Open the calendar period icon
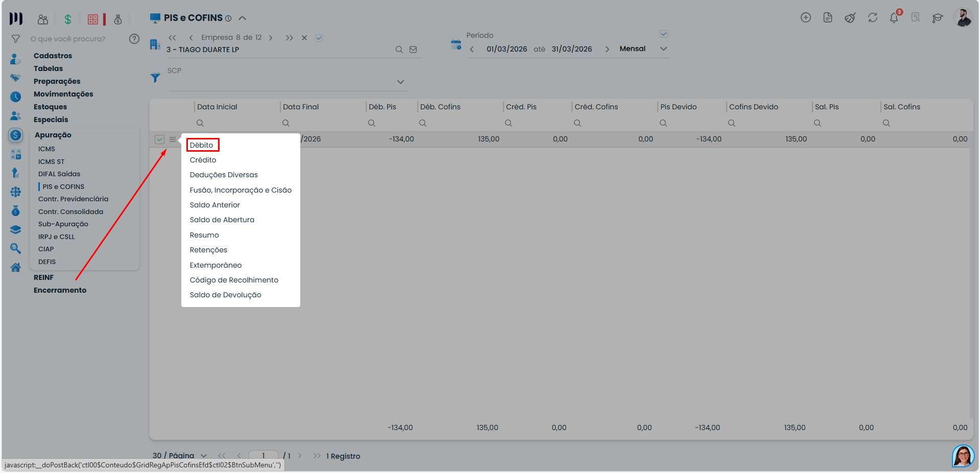 (x=456, y=44)
